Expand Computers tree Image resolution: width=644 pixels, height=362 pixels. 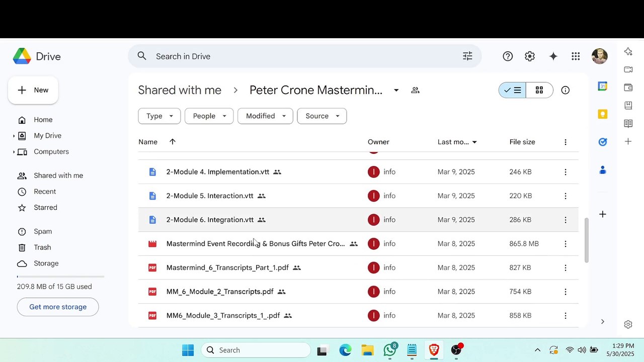(x=14, y=152)
